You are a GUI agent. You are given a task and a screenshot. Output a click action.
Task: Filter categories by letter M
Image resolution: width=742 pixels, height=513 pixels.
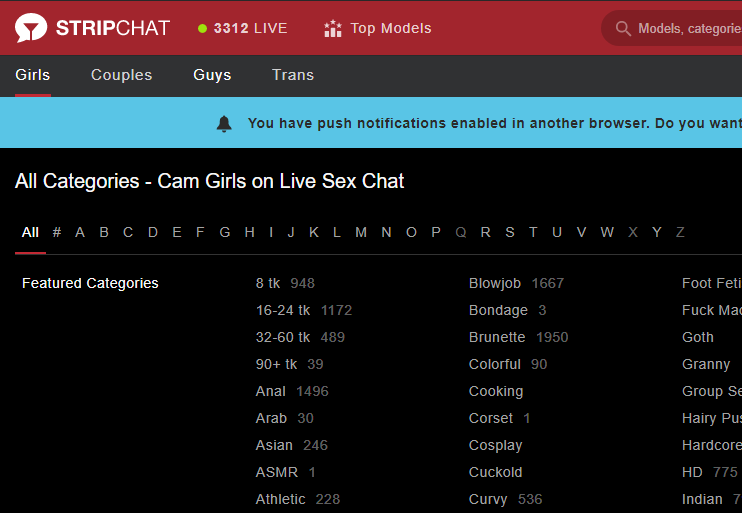tap(361, 232)
